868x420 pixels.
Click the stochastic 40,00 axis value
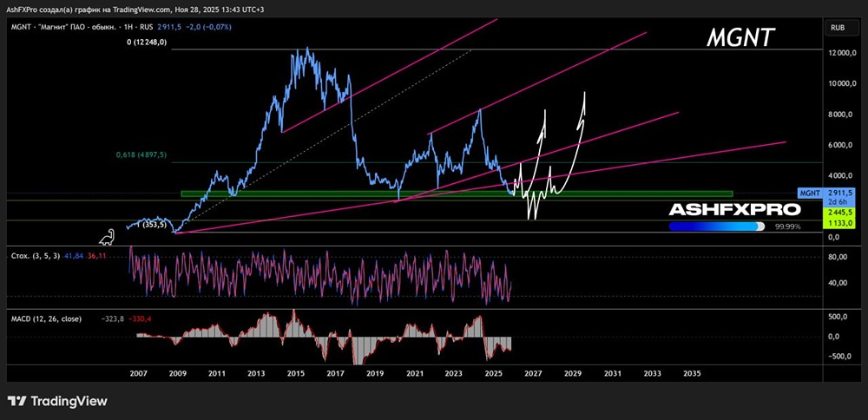coord(838,283)
